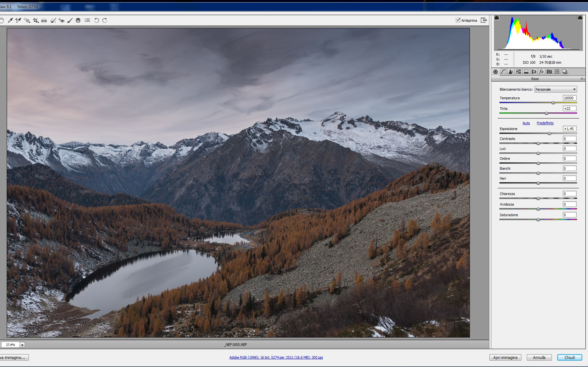Expand the Base panel options menu
This screenshot has width=588, height=367.
click(x=582, y=79)
